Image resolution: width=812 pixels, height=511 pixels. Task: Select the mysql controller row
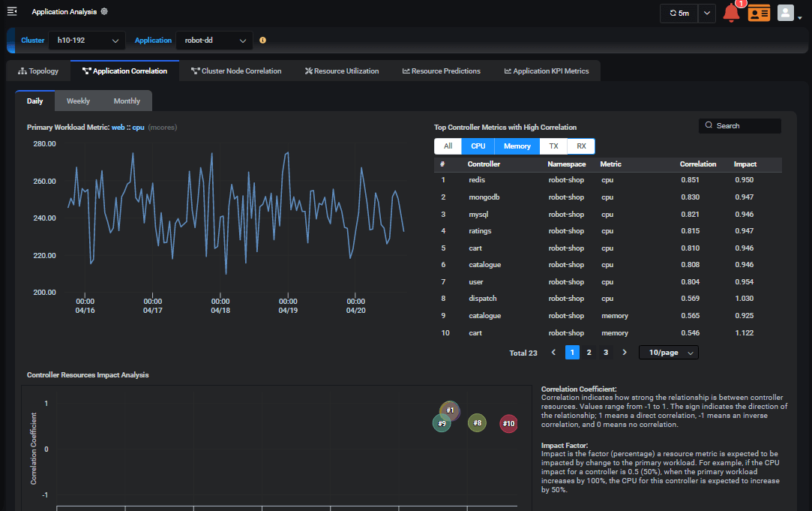pos(608,214)
